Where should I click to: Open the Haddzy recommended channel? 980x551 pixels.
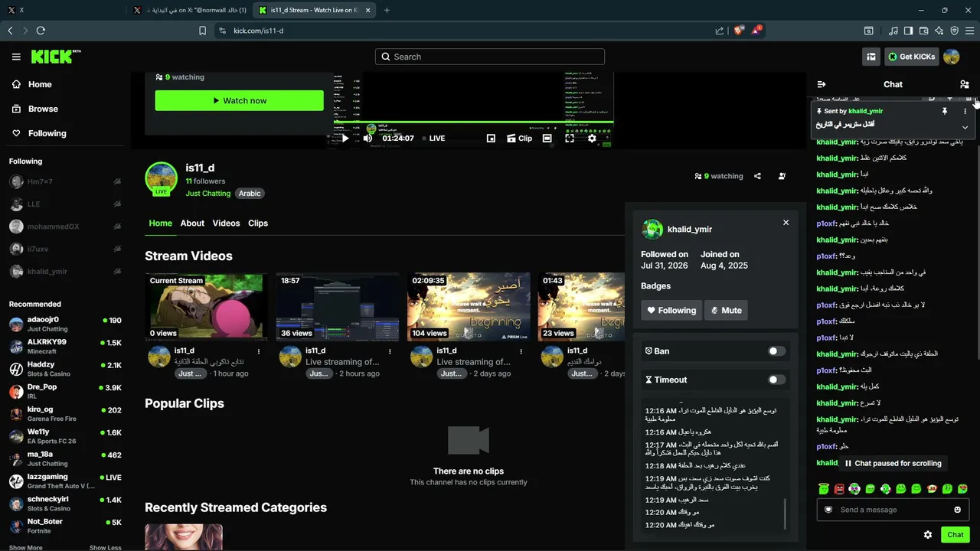pyautogui.click(x=66, y=369)
